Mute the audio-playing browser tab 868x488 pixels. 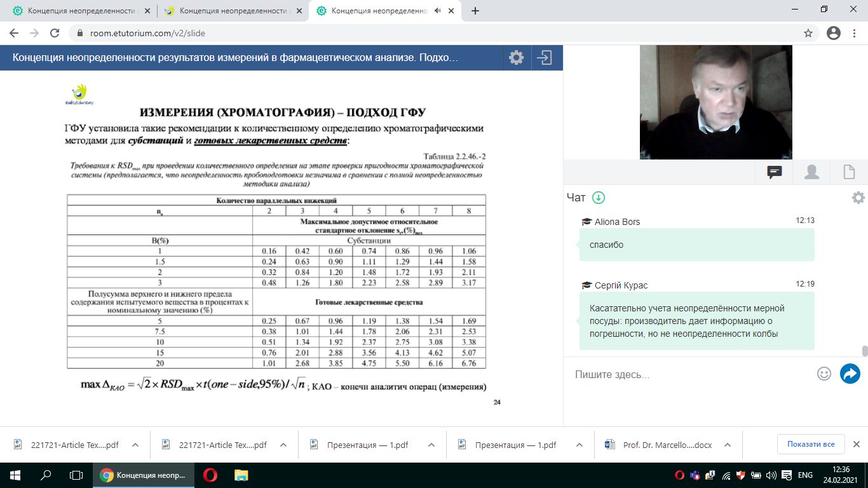pos(437,11)
